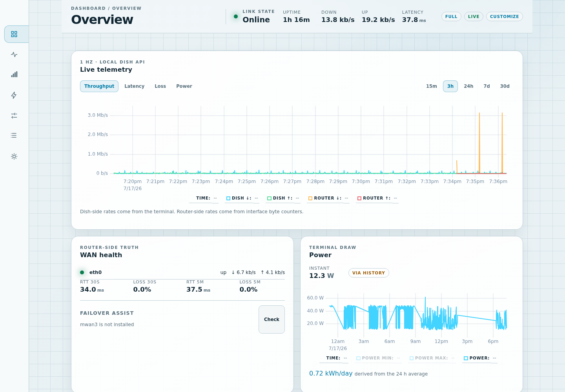The height and width of the screenshot is (392, 565).
Task: Open the dashboard grid icon in sidebar
Action: click(14, 34)
